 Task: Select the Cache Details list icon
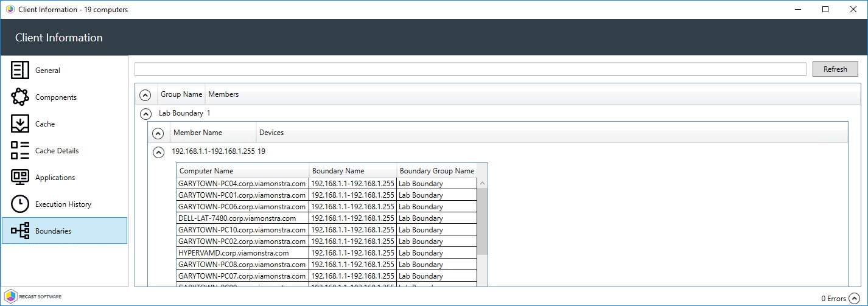(x=20, y=150)
